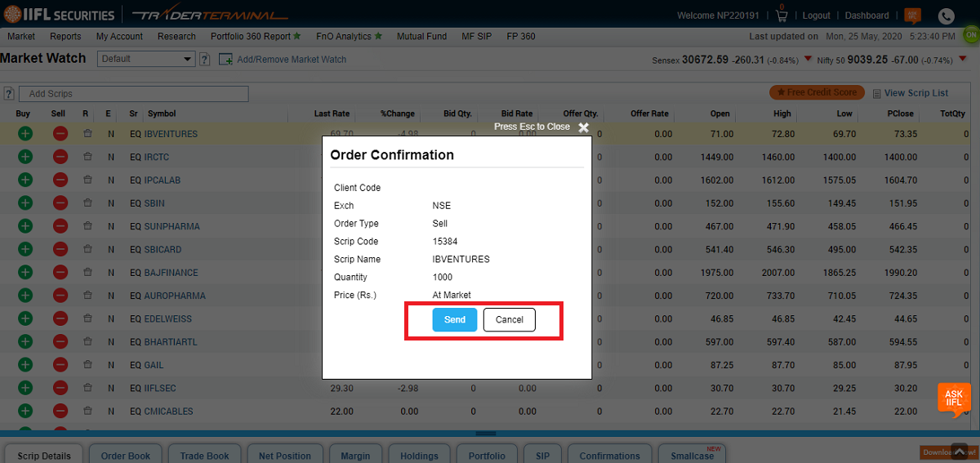Switch to the Net Position tab

tap(284, 455)
